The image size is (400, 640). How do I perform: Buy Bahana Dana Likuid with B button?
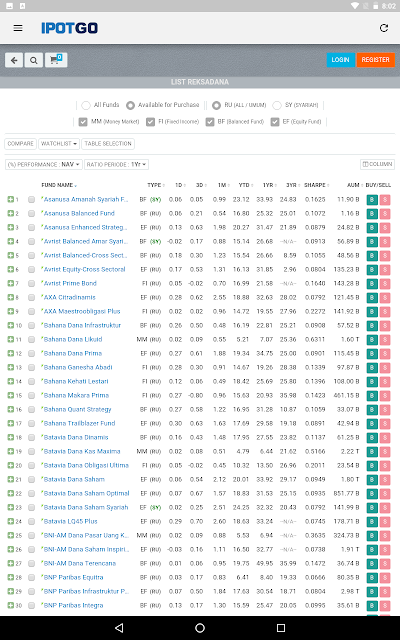point(372,340)
